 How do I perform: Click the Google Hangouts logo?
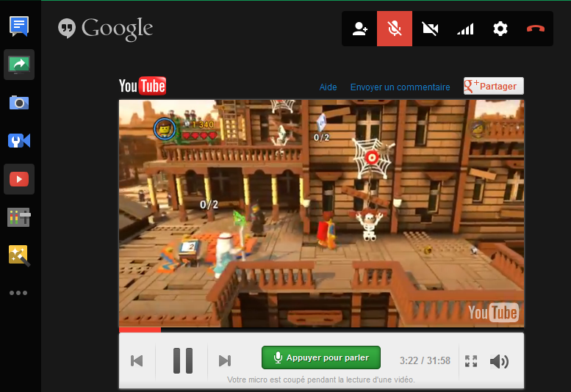click(105, 29)
